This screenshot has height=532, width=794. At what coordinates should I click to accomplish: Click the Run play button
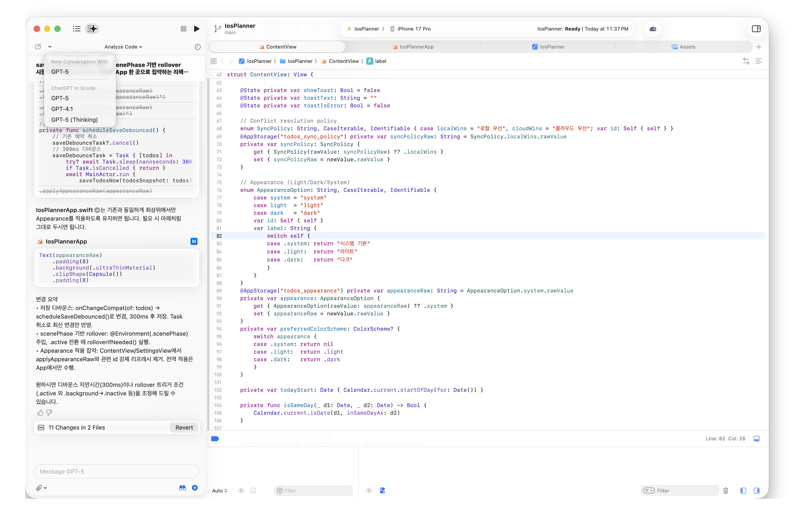click(x=196, y=29)
